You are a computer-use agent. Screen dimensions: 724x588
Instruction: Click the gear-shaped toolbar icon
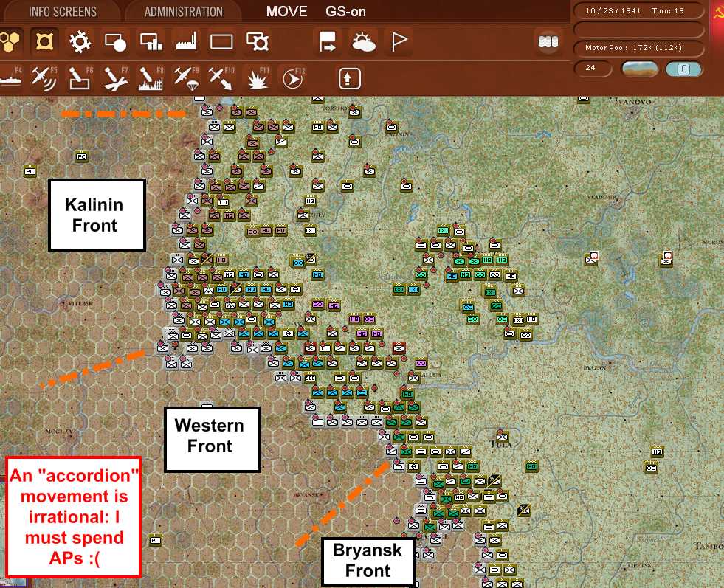(80, 42)
